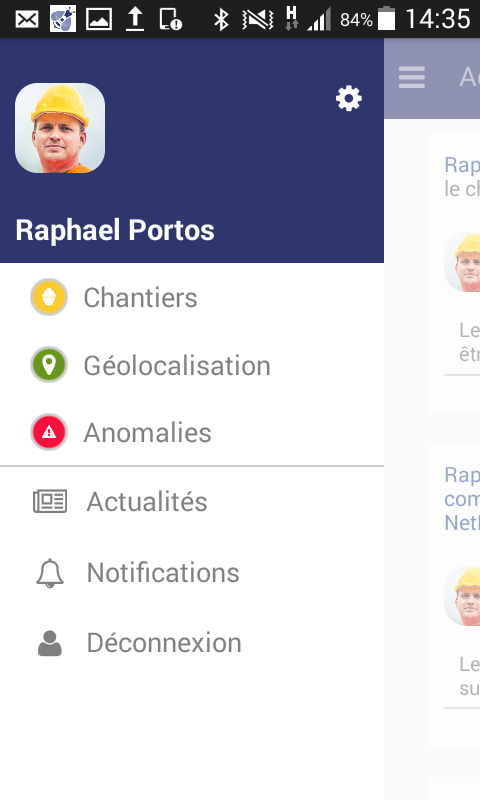This screenshot has width=480, height=800.
Task: Tap Raphael Portos profile photo
Action: [60, 128]
